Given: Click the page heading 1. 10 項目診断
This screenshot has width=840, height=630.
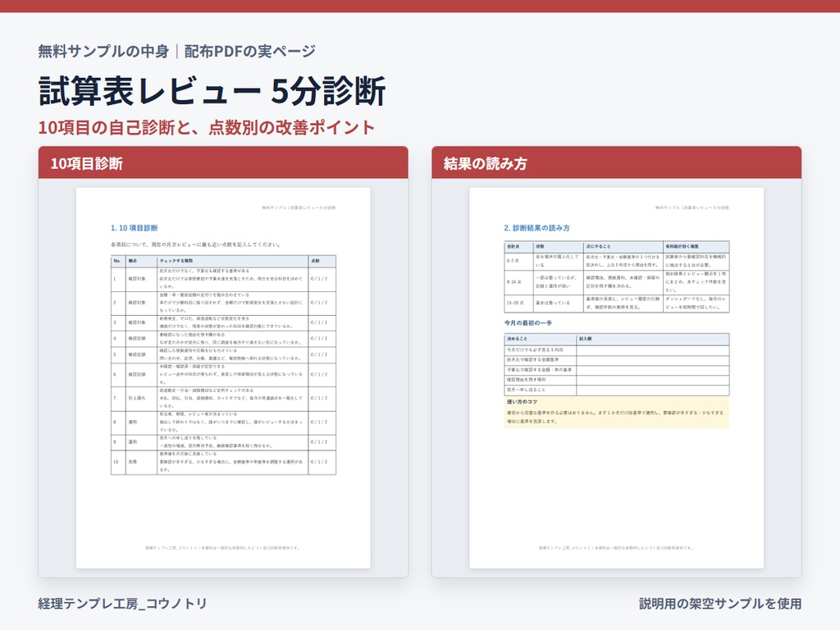Looking at the screenshot, I should 134,228.
